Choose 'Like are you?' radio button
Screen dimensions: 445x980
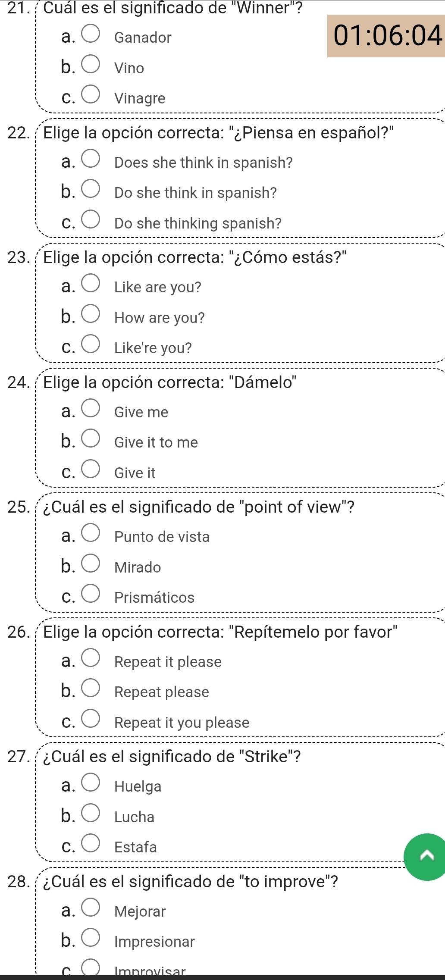tap(91, 286)
